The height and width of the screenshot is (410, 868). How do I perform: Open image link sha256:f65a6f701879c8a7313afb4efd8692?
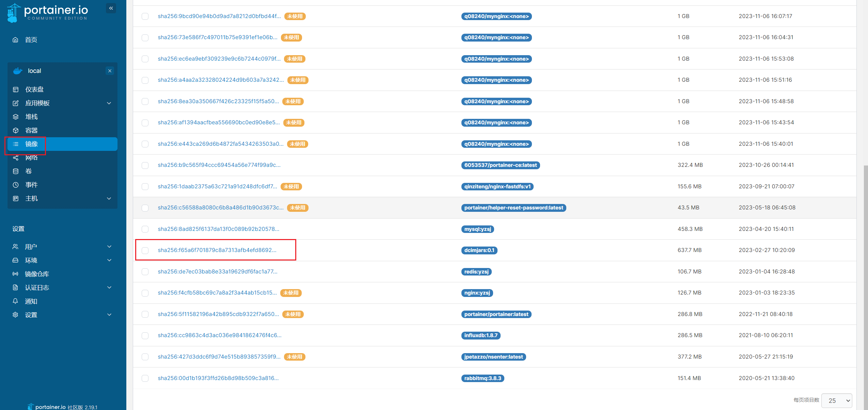coord(217,250)
